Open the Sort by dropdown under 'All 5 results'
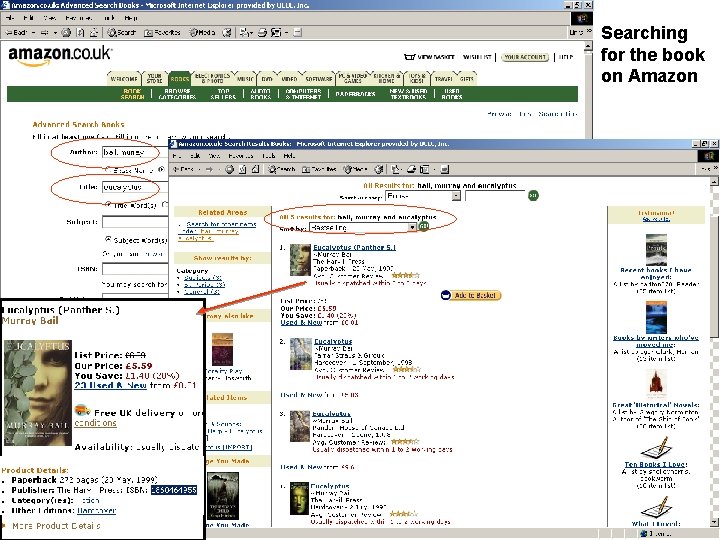The image size is (720, 540). 363,227
